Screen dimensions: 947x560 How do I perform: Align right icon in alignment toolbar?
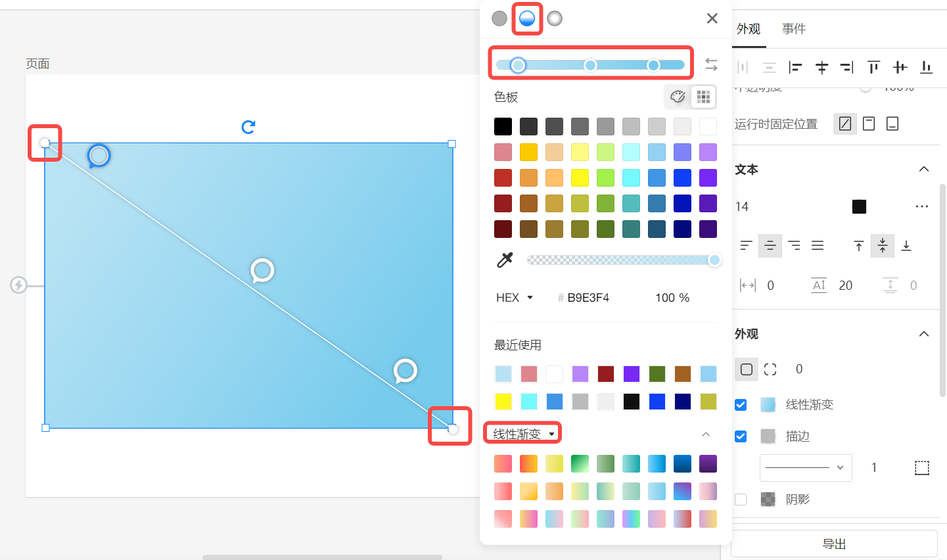pos(847,67)
